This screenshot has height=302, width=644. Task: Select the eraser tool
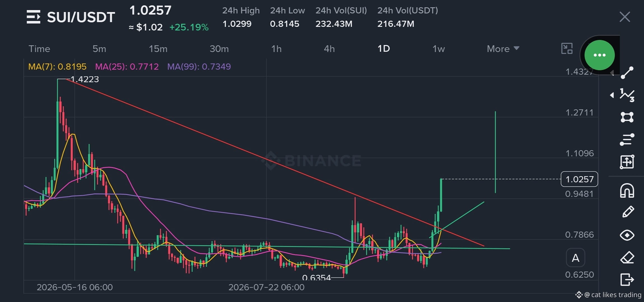point(627,257)
